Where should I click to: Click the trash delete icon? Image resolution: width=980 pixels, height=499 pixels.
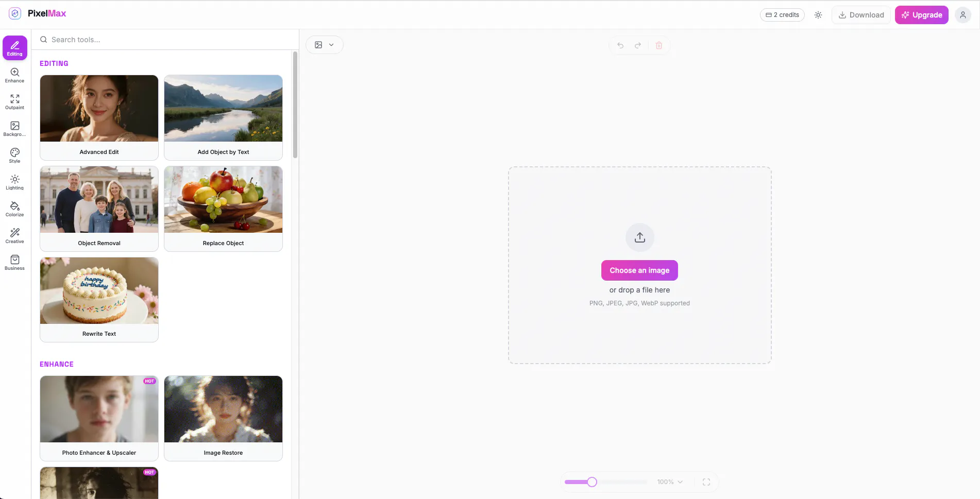[659, 45]
